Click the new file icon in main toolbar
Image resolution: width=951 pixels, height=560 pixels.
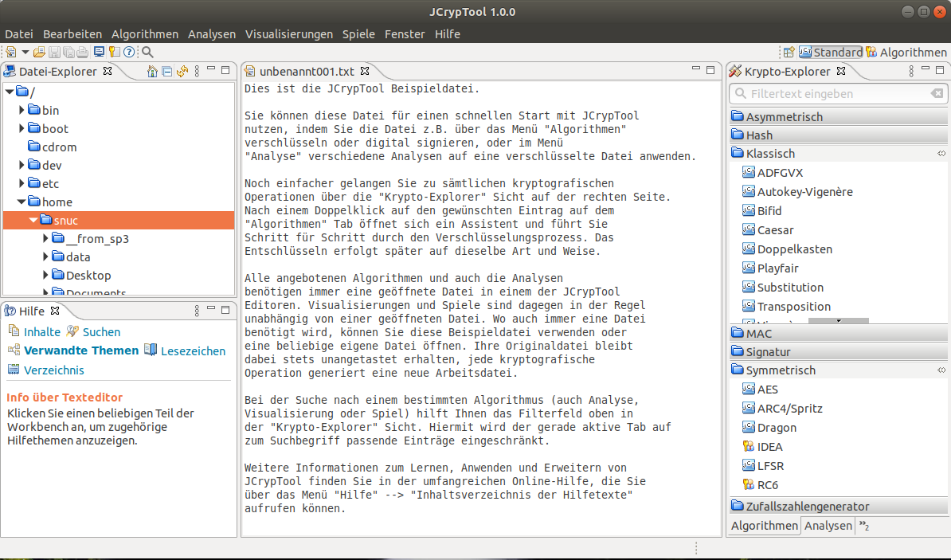click(x=11, y=53)
